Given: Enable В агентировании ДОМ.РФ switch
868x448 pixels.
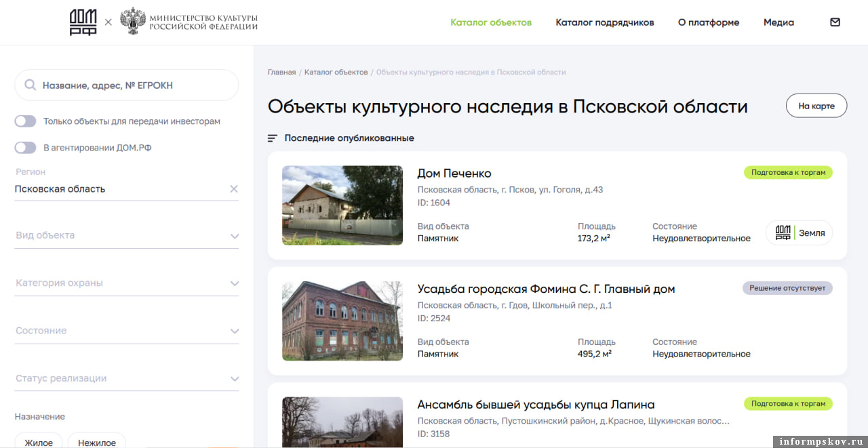Looking at the screenshot, I should coord(26,148).
